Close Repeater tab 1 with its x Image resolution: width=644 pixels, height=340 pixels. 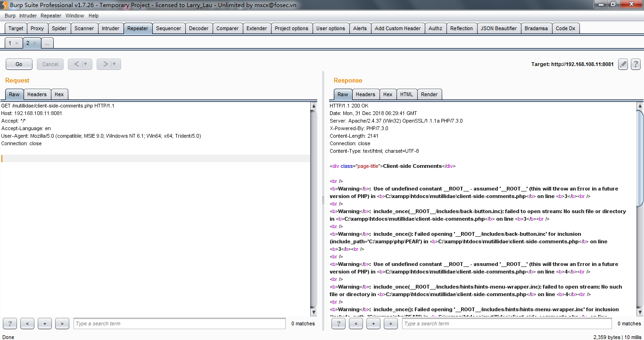(17, 43)
